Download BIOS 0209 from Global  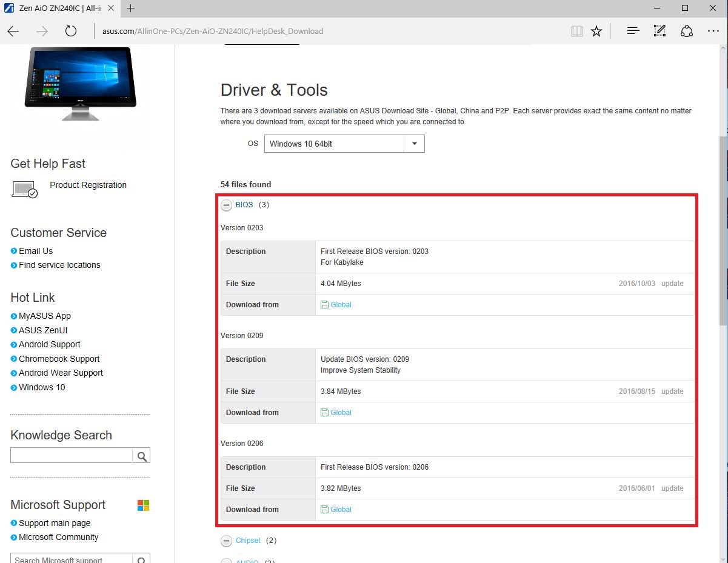point(341,413)
